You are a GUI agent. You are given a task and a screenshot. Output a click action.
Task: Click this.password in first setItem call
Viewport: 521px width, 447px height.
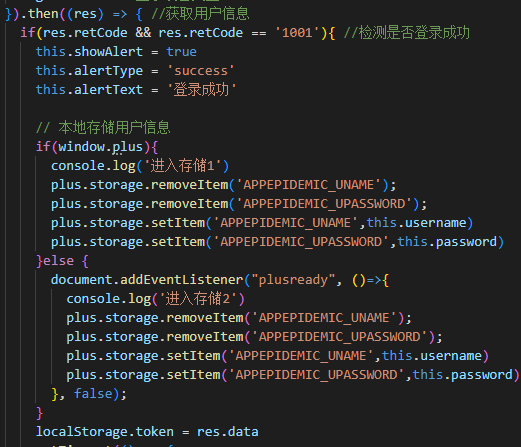coord(447,242)
